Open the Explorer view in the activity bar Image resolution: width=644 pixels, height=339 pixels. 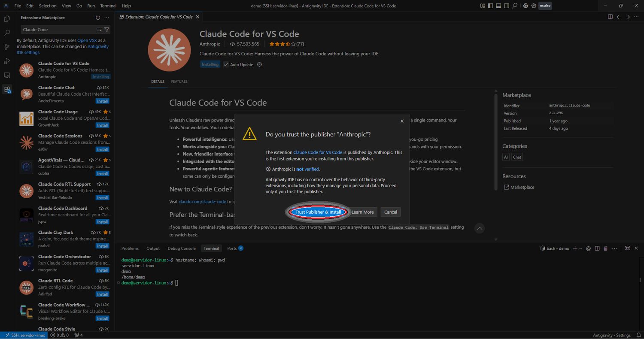pos(7,18)
